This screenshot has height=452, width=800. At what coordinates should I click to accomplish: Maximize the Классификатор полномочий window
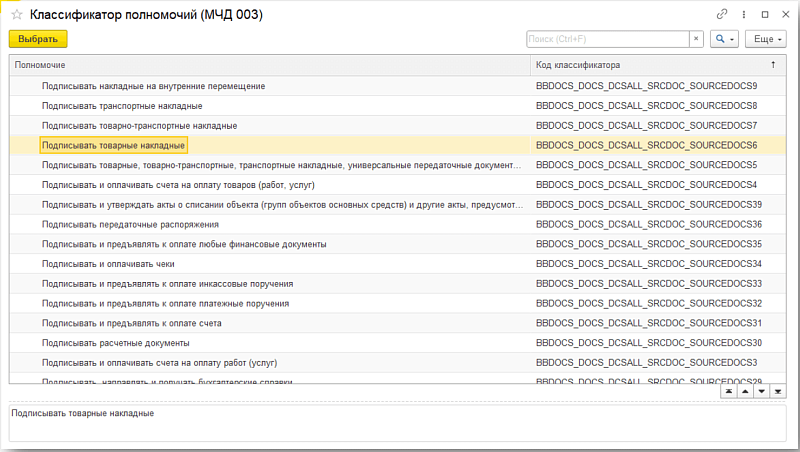click(x=765, y=14)
